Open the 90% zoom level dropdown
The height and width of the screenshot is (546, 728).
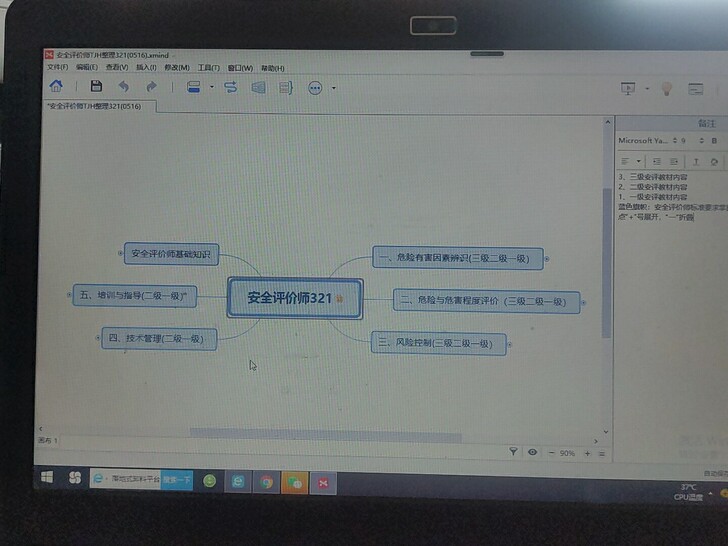point(568,453)
